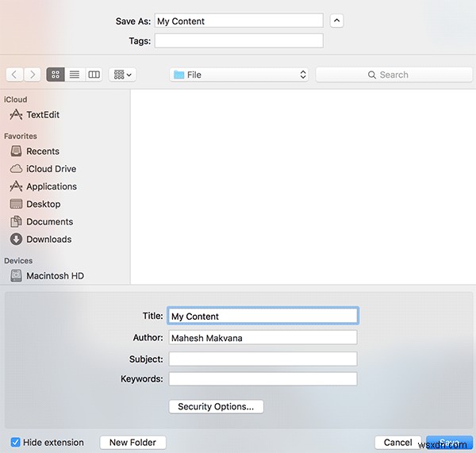This screenshot has height=453, width=476.
Task: Switch to icon view
Action: (56, 75)
